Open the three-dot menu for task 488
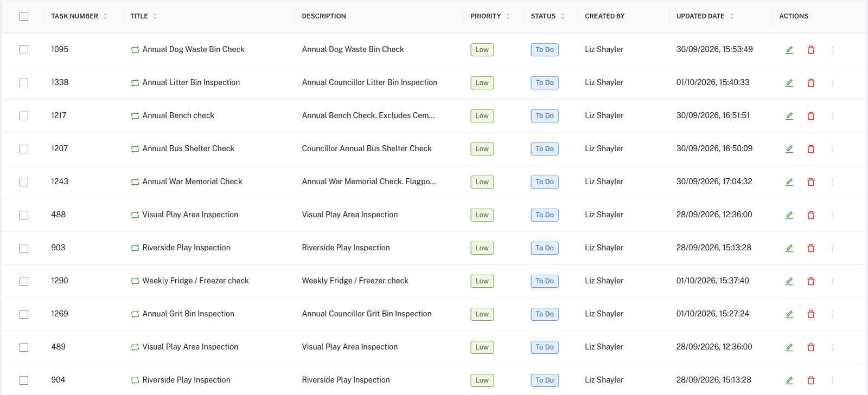The height and width of the screenshot is (395, 868). 833,215
